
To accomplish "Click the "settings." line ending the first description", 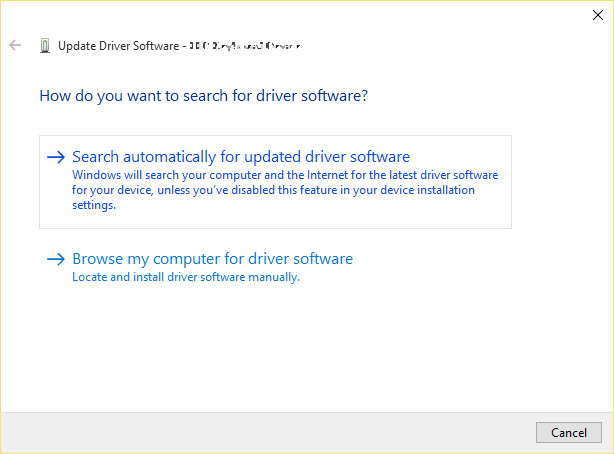I will (94, 205).
